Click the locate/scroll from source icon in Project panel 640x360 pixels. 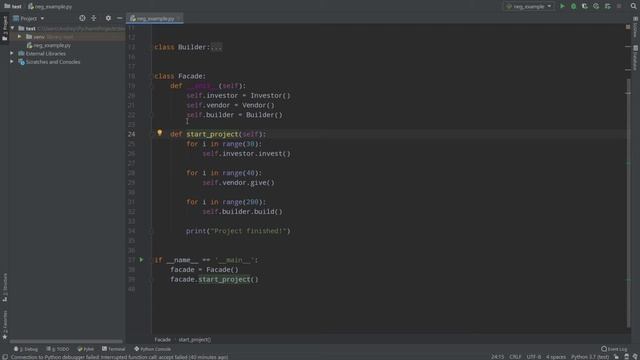pyautogui.click(x=82, y=18)
